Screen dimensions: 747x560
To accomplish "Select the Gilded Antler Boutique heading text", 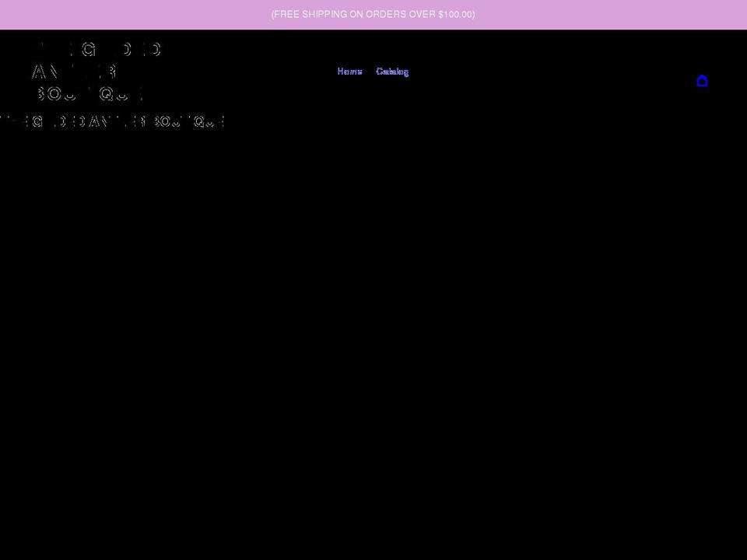I will pos(113,121).
